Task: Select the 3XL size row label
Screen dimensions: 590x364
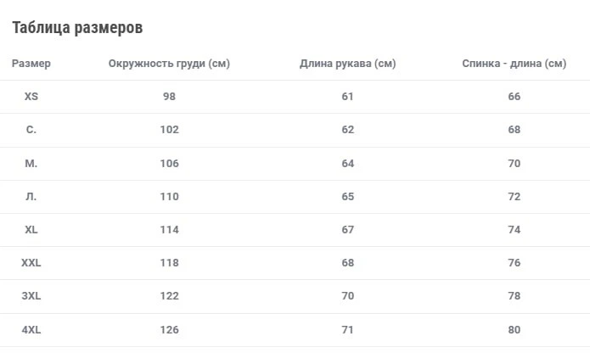Action: coord(31,295)
